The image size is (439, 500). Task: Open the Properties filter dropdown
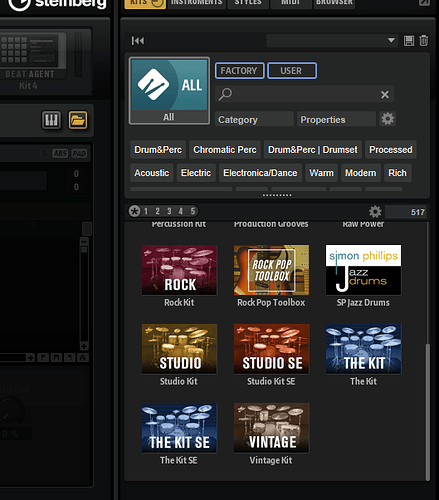tap(336, 119)
